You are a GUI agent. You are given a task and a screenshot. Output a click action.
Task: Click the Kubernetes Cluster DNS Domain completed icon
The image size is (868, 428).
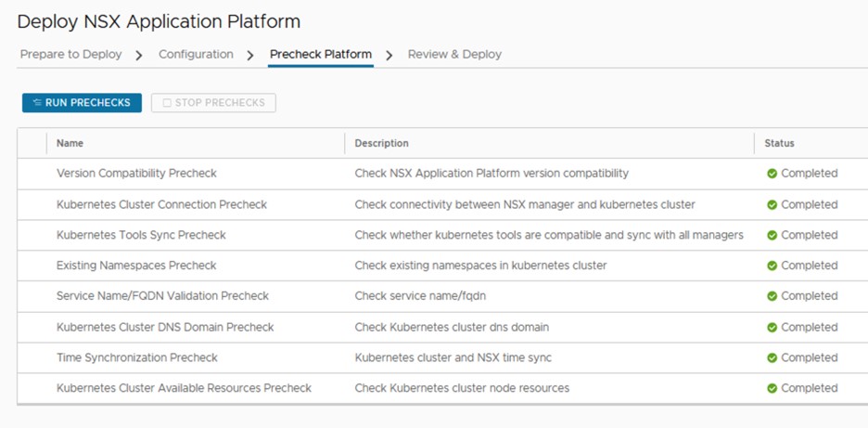coord(772,327)
